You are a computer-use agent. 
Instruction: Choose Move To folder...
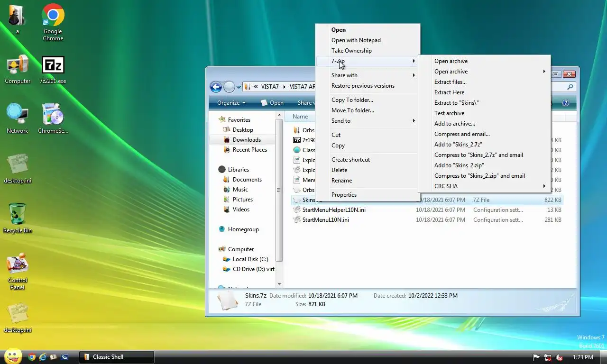pyautogui.click(x=367, y=110)
